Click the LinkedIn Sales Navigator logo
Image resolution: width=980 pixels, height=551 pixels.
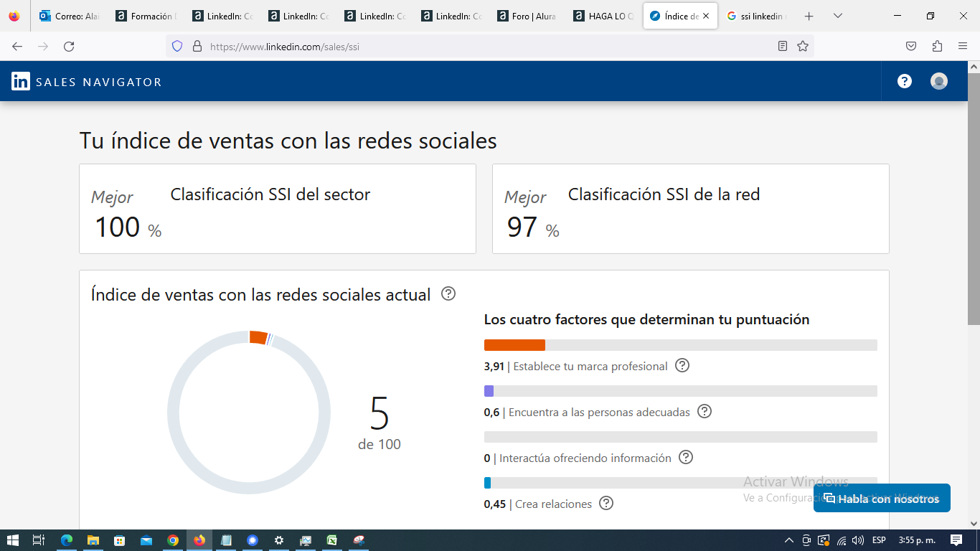pos(86,81)
